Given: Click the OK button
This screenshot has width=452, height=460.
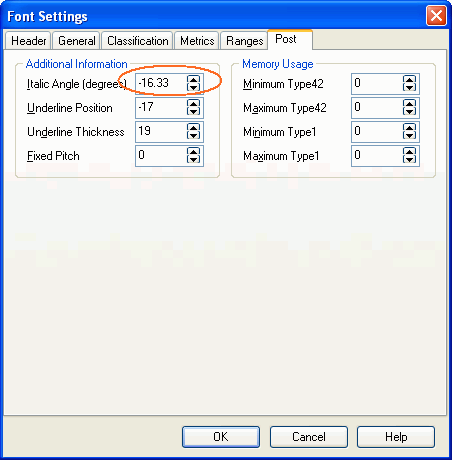Looking at the screenshot, I should coord(221,437).
